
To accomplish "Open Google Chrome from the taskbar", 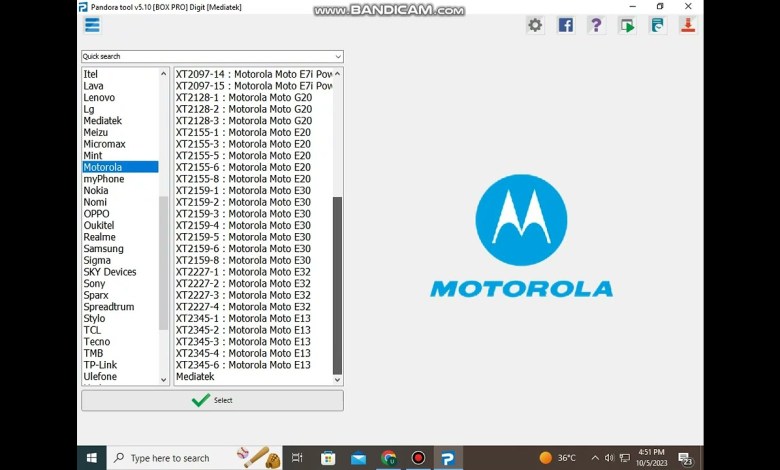I will [x=389, y=458].
